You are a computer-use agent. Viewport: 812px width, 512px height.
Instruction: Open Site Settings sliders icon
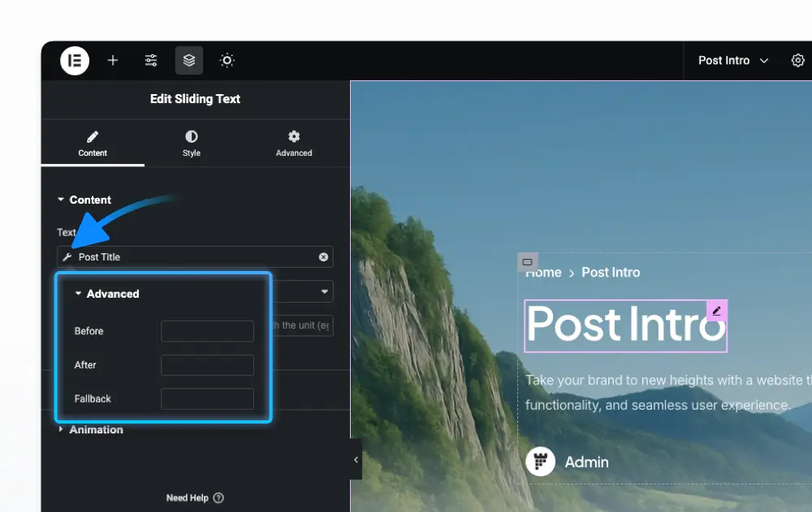click(151, 61)
